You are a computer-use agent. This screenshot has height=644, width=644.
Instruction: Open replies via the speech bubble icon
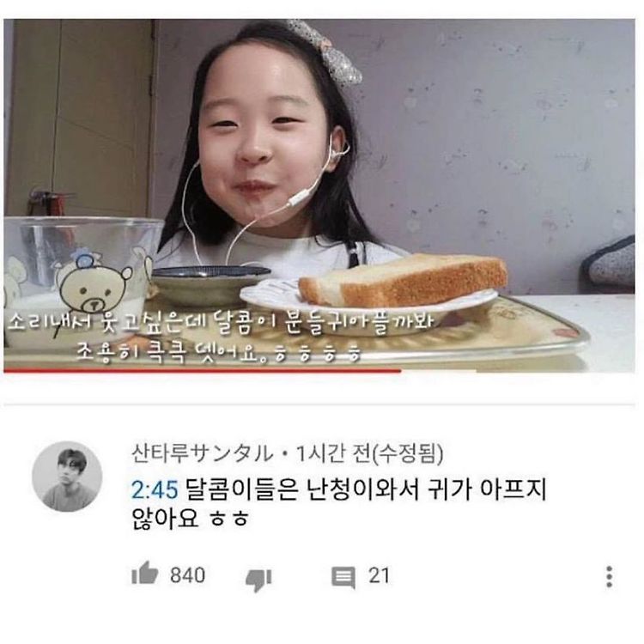click(x=343, y=578)
